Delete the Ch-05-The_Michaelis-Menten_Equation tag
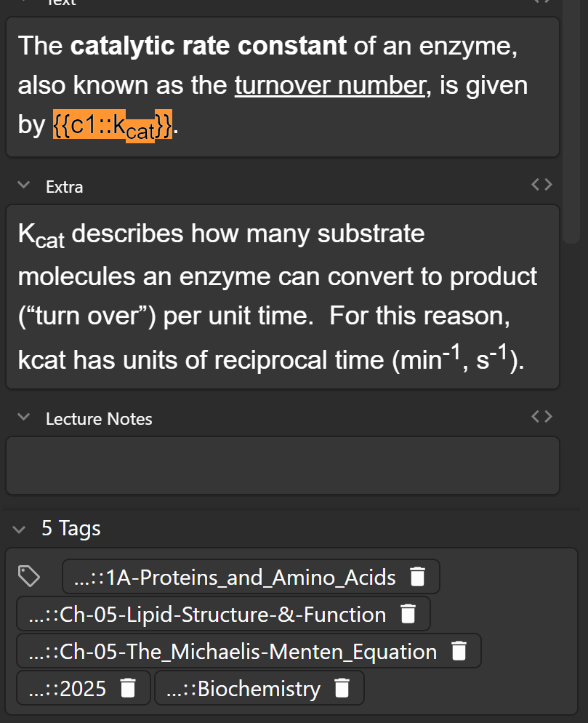588x723 pixels. point(459,652)
